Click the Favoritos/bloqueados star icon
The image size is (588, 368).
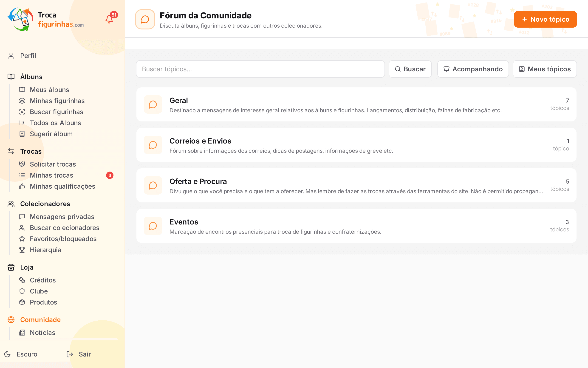[22, 239]
